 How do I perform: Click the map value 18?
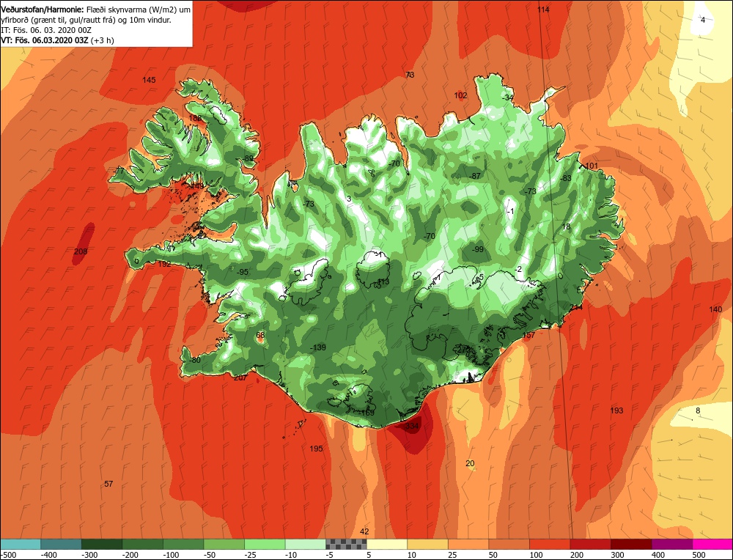pyautogui.click(x=566, y=226)
